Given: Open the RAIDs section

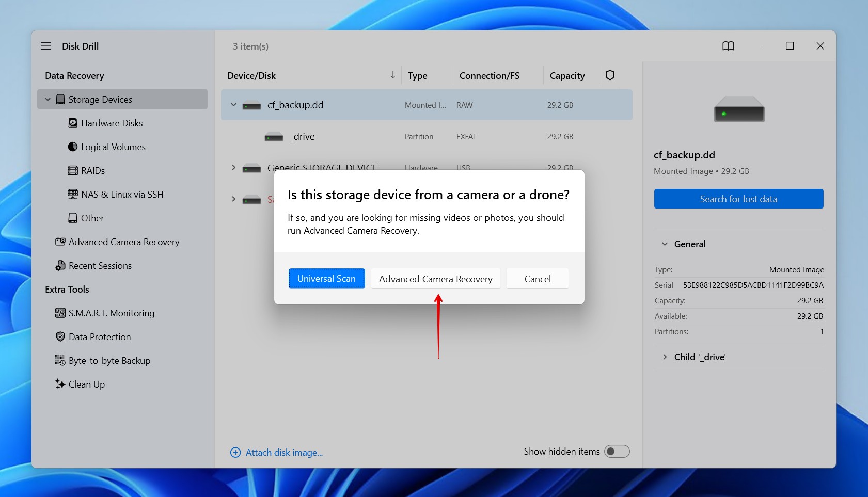Looking at the screenshot, I should [92, 170].
